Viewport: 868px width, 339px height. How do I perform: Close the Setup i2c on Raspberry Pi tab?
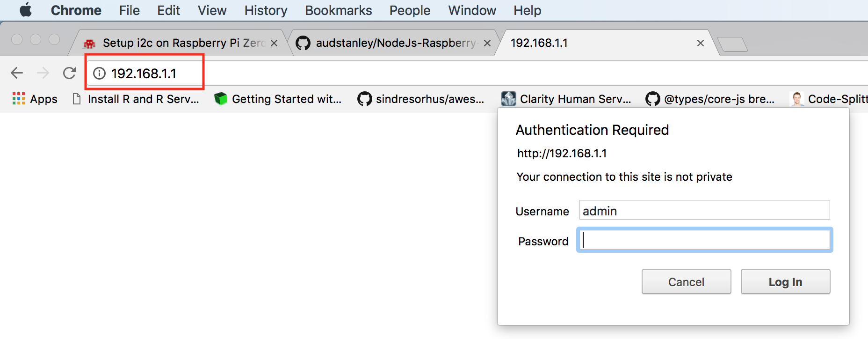(x=274, y=43)
